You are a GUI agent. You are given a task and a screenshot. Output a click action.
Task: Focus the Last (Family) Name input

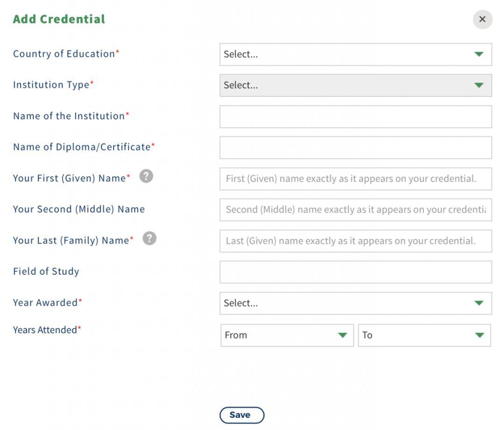pos(356,241)
